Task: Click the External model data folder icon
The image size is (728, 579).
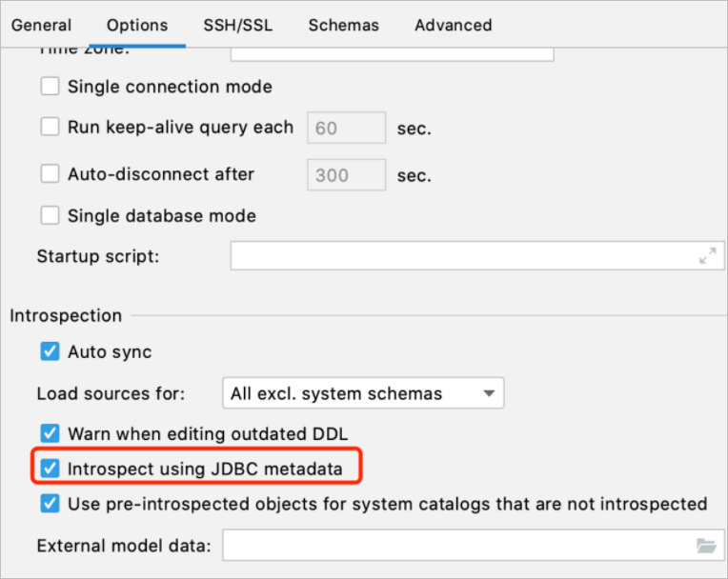Action: [706, 546]
